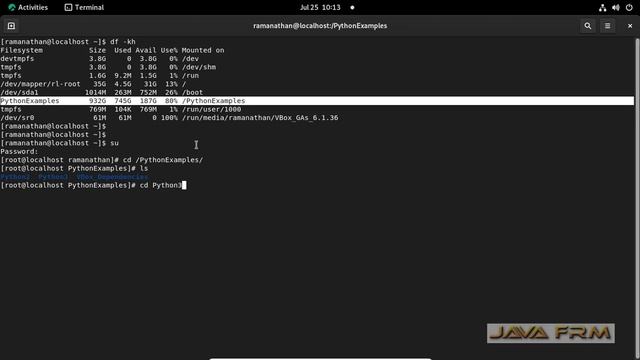The image size is (640, 360).
Task: Click the network status icon
Action: click(x=602, y=7)
